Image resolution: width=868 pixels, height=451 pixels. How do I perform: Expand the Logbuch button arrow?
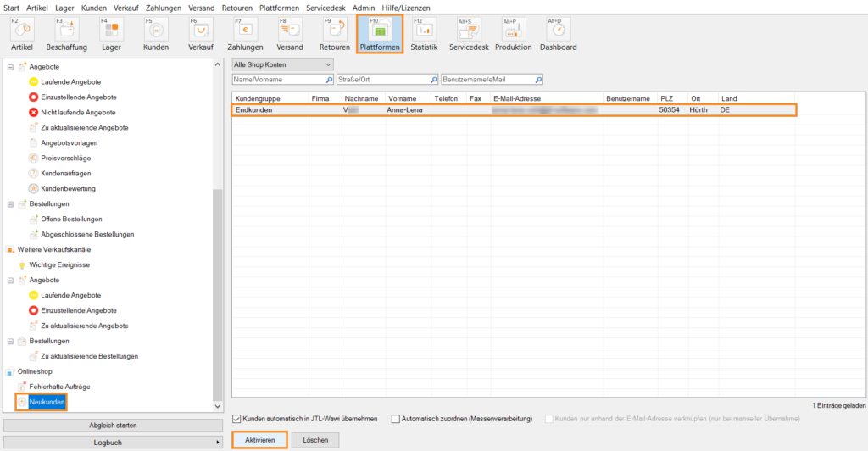[218, 443]
